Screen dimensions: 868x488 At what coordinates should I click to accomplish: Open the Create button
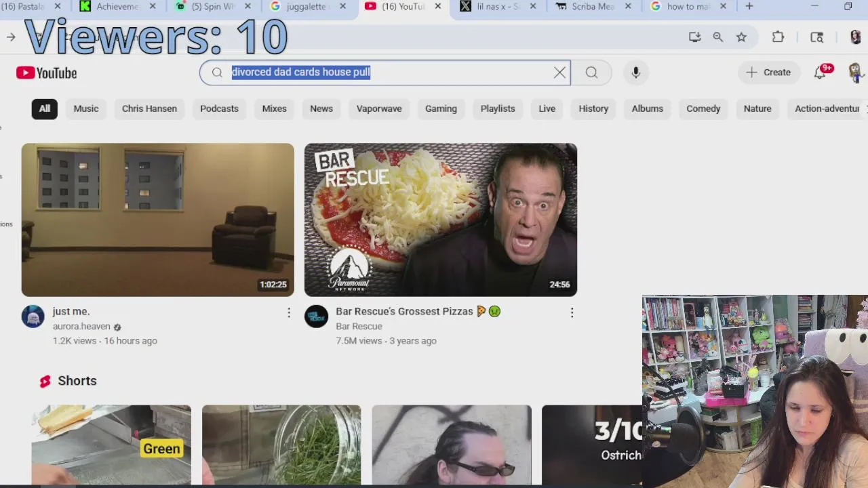click(x=768, y=73)
